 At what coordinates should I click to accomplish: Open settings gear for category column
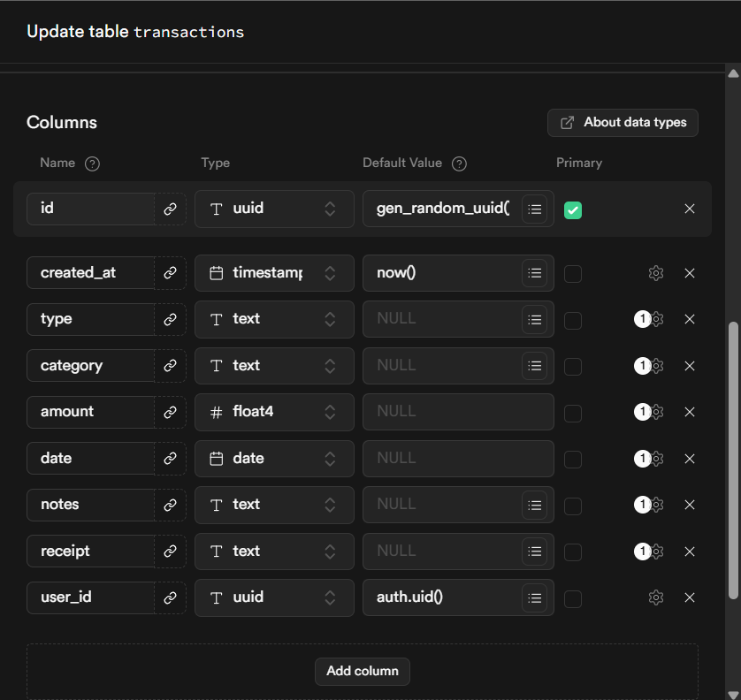pyautogui.click(x=657, y=366)
